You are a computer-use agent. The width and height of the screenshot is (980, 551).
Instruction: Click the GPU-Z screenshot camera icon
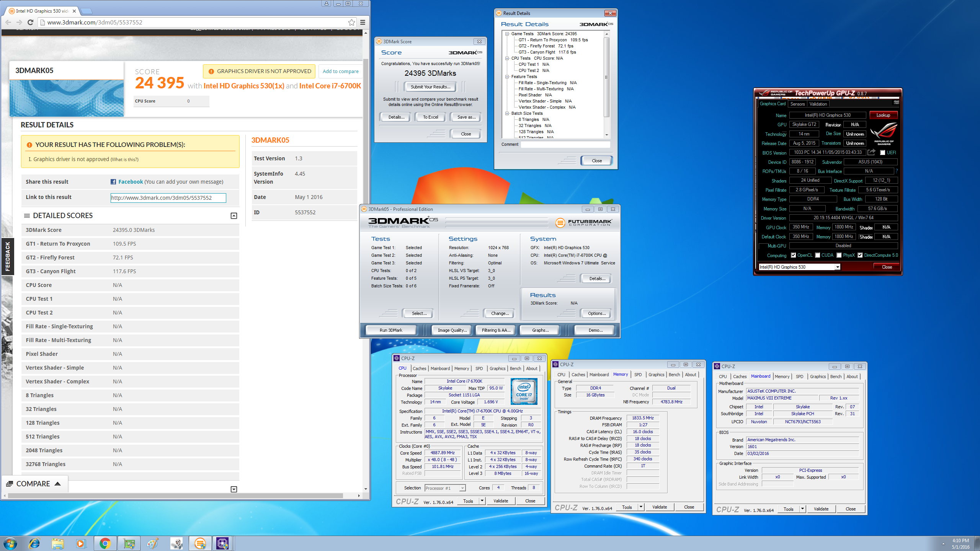click(896, 103)
